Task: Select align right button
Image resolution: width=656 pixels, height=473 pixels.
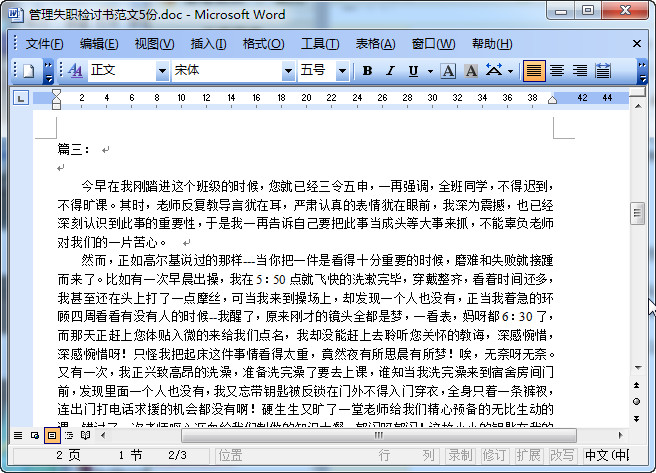Action: [x=580, y=71]
